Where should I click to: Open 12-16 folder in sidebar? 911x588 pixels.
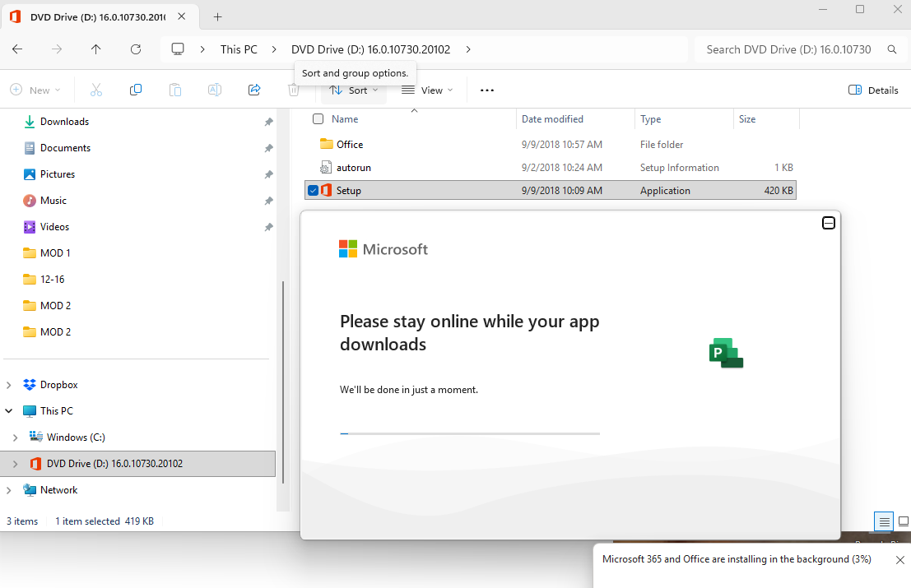click(x=53, y=280)
